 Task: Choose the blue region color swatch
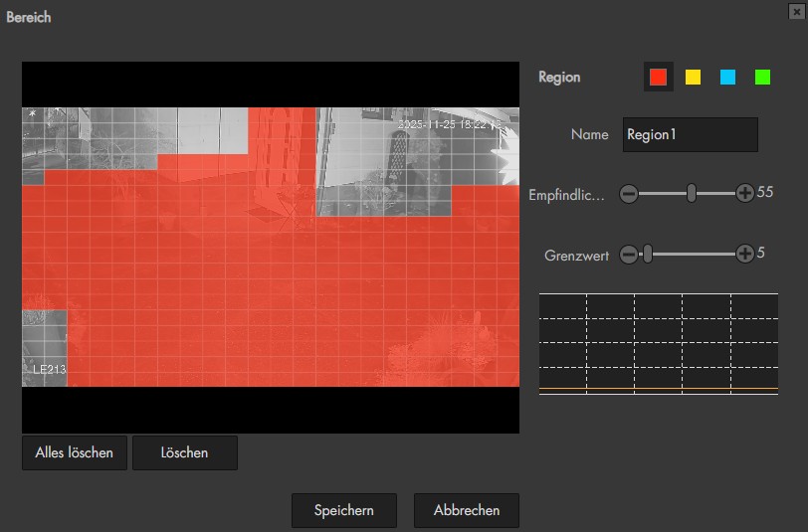727,77
